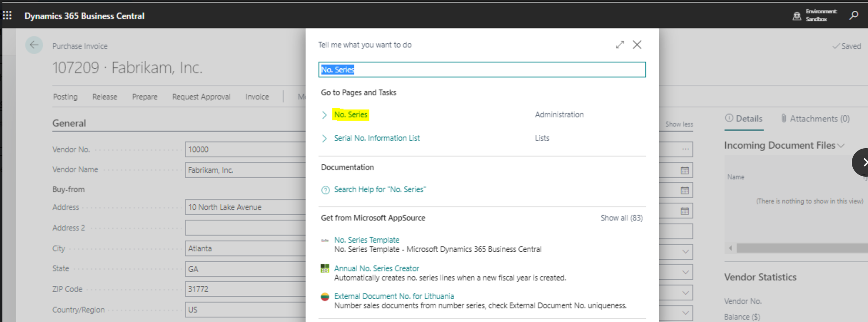Open the Posting action menu
868x322 pixels.
coord(65,97)
